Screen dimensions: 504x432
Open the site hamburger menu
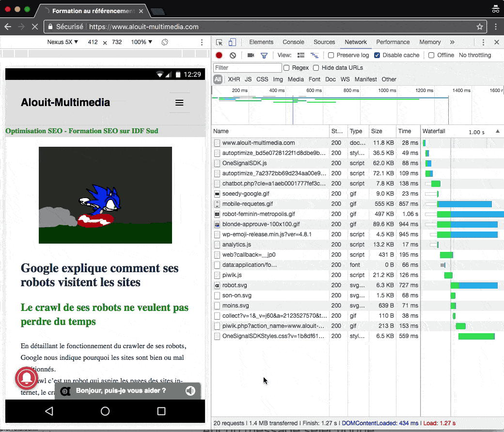(x=179, y=103)
